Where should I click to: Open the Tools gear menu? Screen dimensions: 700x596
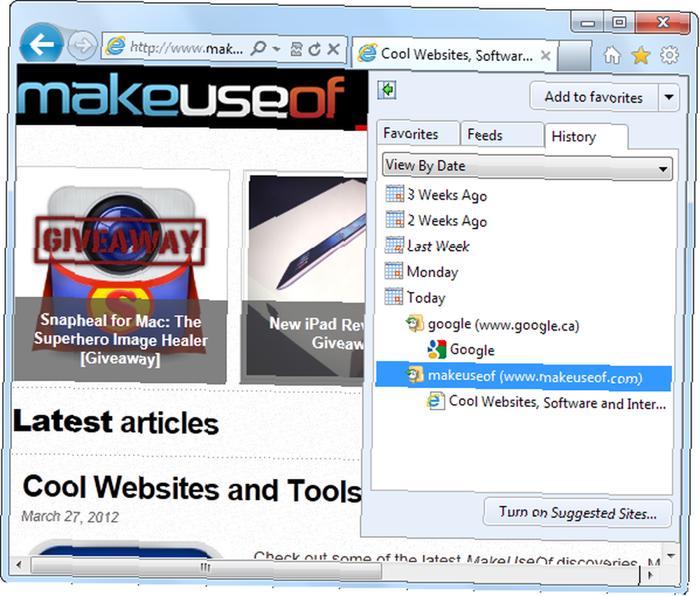669,55
